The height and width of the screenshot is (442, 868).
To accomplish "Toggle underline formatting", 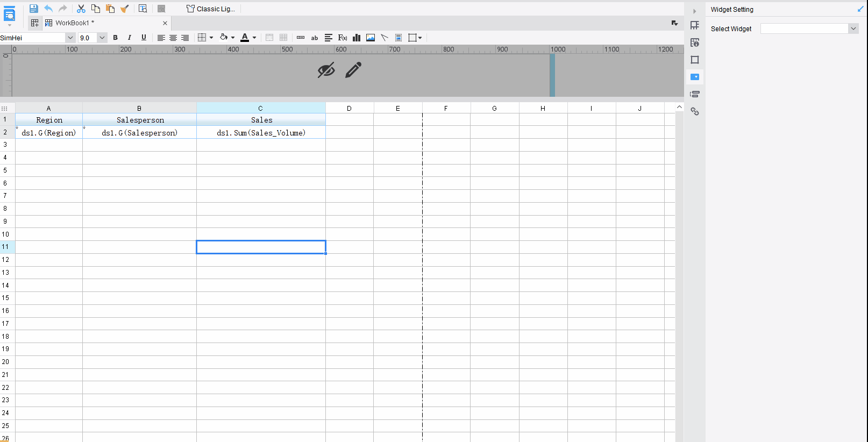I will click(144, 38).
